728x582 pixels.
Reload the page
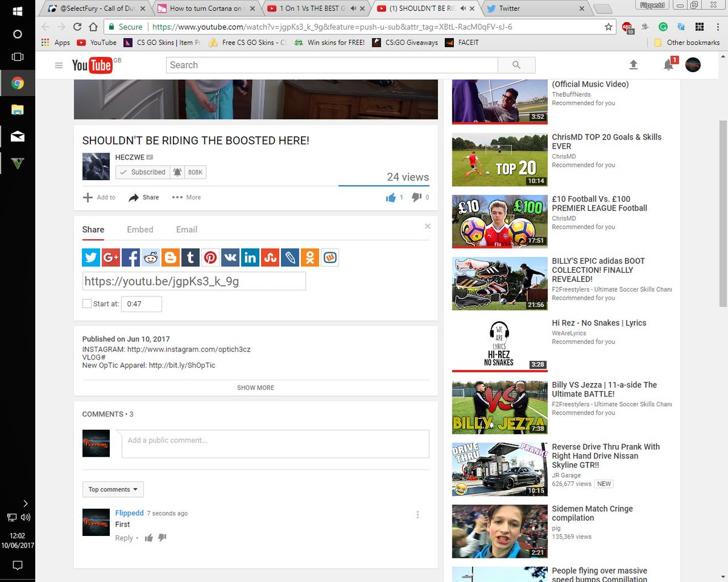pos(77,27)
